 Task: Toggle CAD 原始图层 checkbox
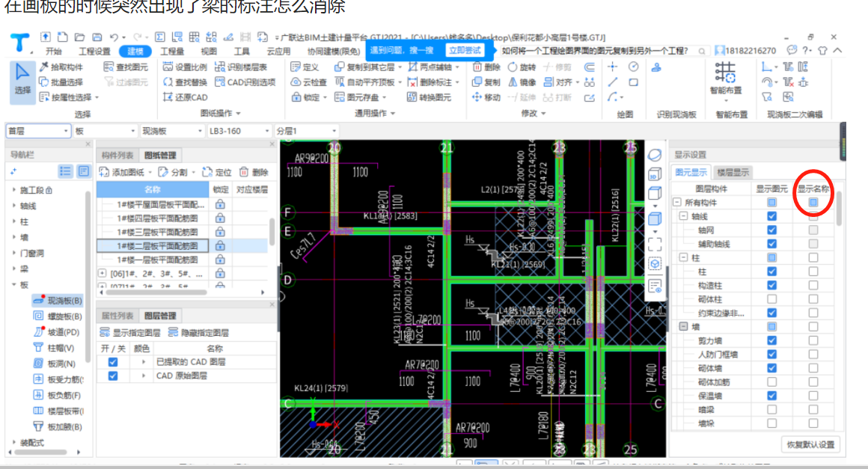click(113, 375)
